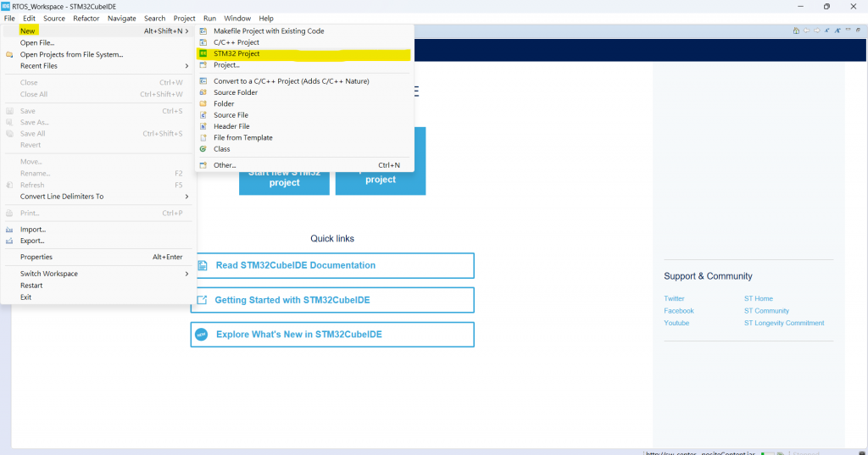Viewport: 868px width, 455px height.
Task: Create a new Class
Action: tap(303, 149)
